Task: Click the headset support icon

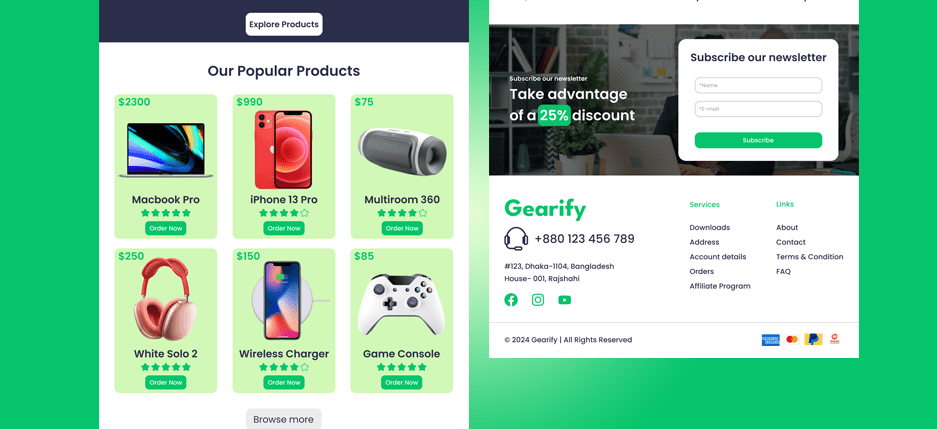Action: coord(516,239)
